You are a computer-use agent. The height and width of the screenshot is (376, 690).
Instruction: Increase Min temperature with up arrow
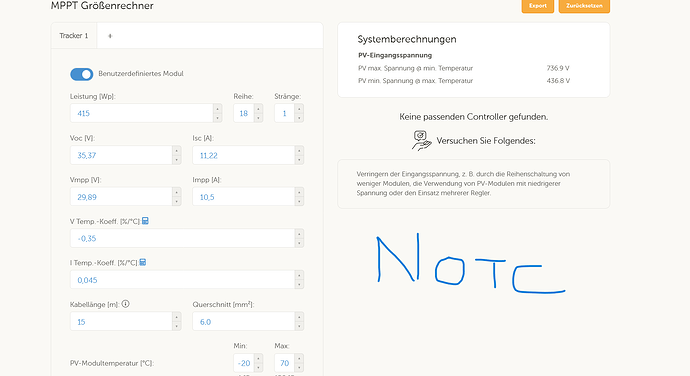(x=258, y=359)
